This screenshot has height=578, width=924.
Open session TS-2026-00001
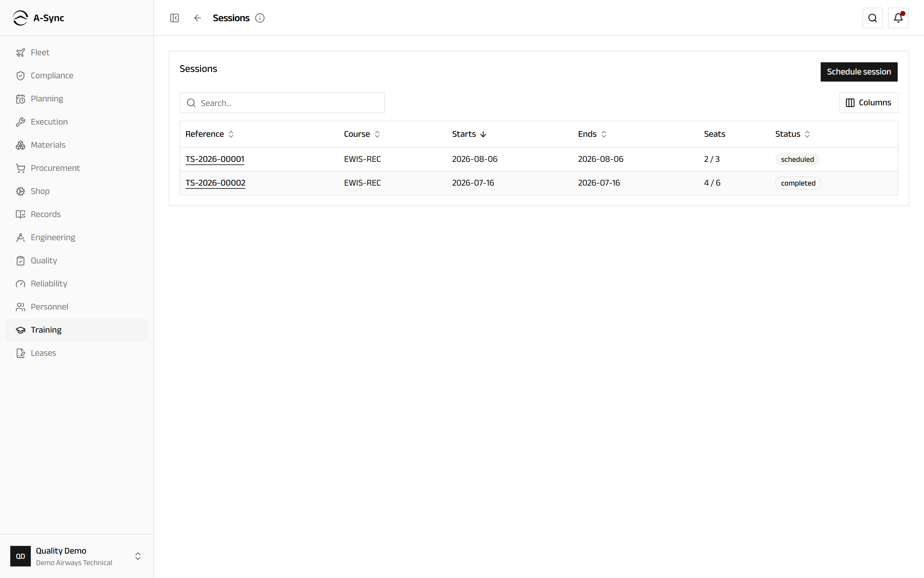click(x=215, y=159)
